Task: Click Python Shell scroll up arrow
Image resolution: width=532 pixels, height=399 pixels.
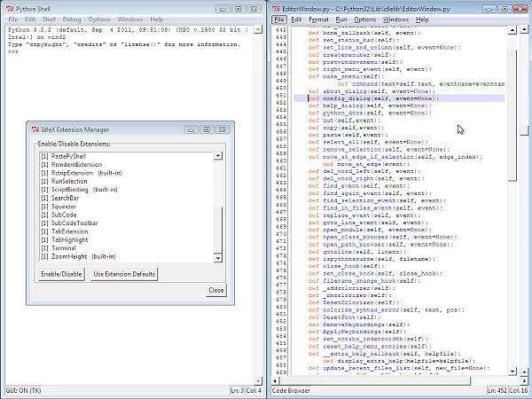Action: pyautogui.click(x=258, y=29)
